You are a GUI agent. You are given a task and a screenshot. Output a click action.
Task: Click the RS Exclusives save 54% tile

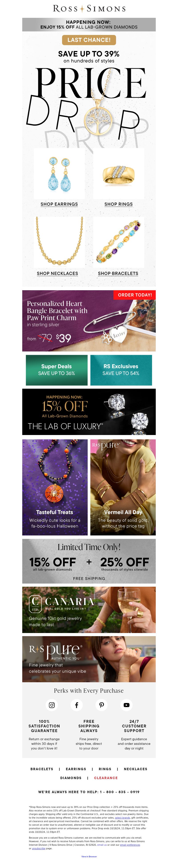click(x=121, y=370)
